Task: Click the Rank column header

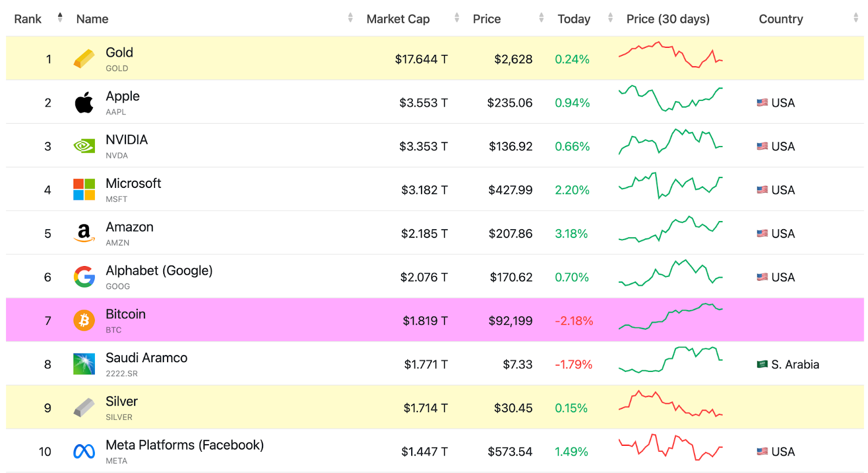Action: (28, 19)
